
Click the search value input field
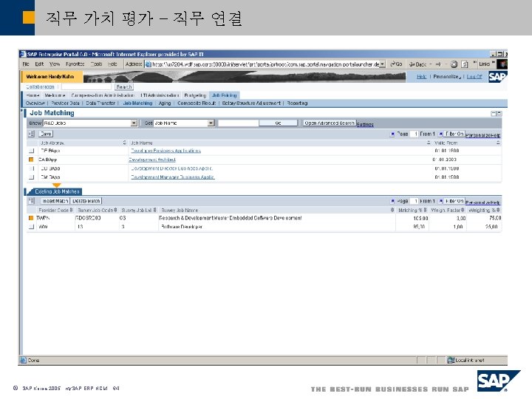[x=238, y=123]
